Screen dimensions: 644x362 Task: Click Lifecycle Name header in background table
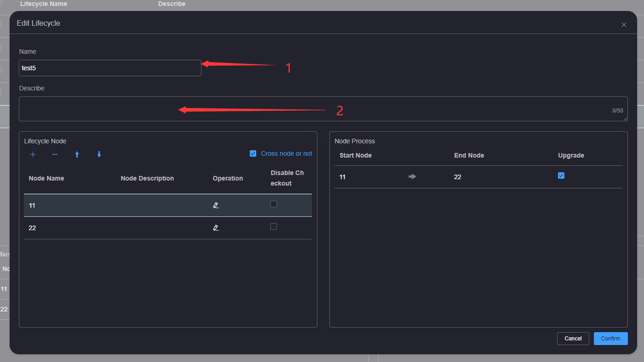[x=44, y=4]
